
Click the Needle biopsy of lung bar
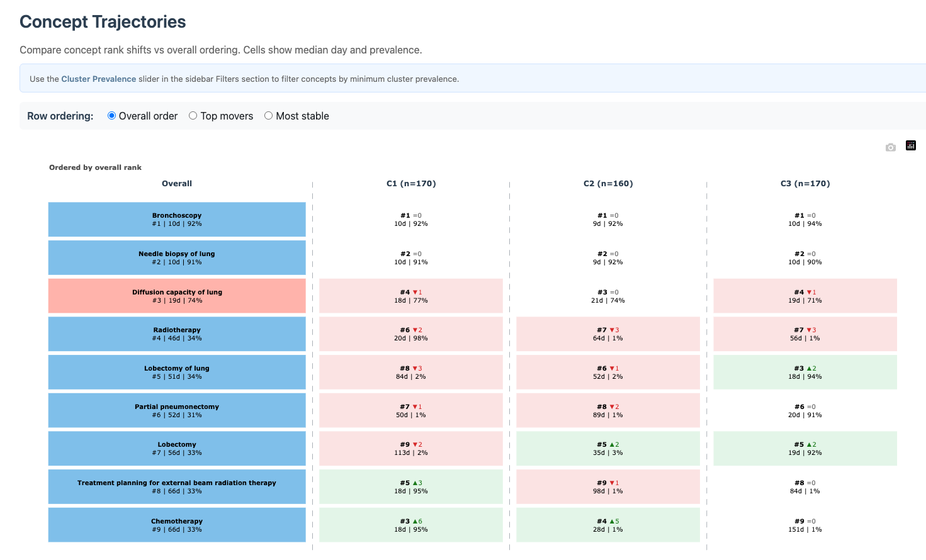(x=177, y=258)
